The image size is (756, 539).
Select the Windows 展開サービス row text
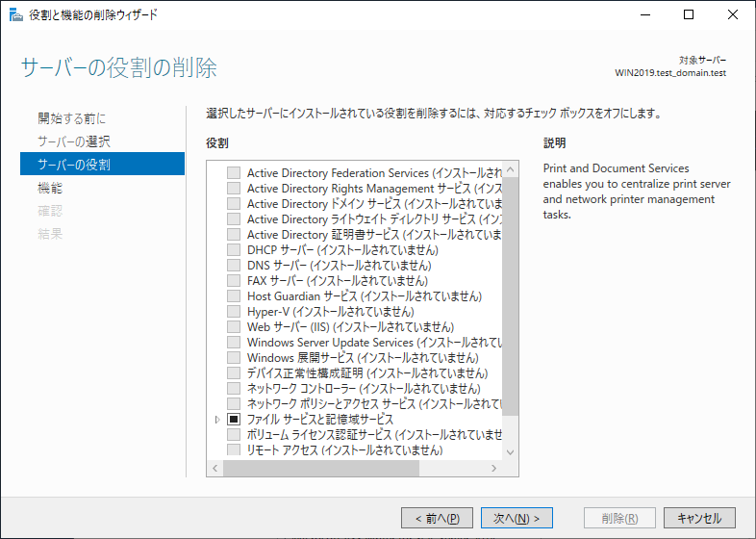[x=363, y=357]
